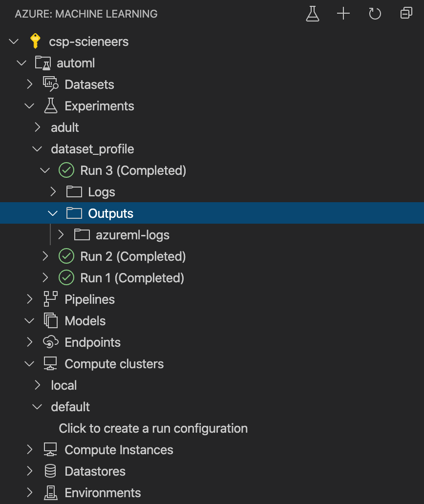Click the Datasets icon
This screenshot has width=424, height=504.
[50, 84]
